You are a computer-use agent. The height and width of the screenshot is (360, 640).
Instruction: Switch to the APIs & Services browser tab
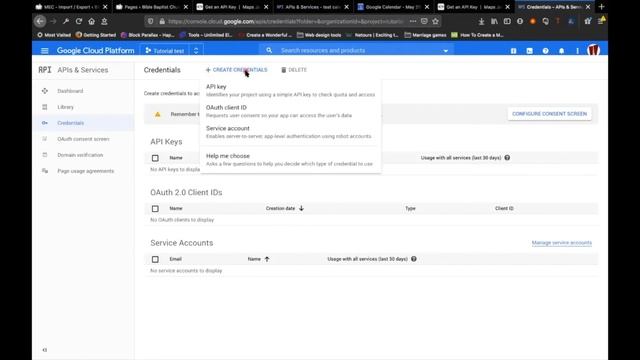pyautogui.click(x=313, y=7)
